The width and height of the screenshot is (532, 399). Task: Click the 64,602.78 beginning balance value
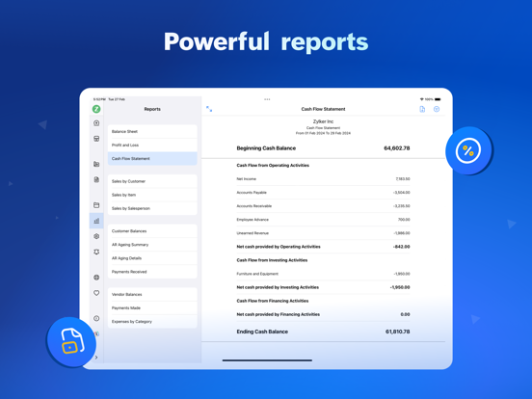tap(397, 148)
